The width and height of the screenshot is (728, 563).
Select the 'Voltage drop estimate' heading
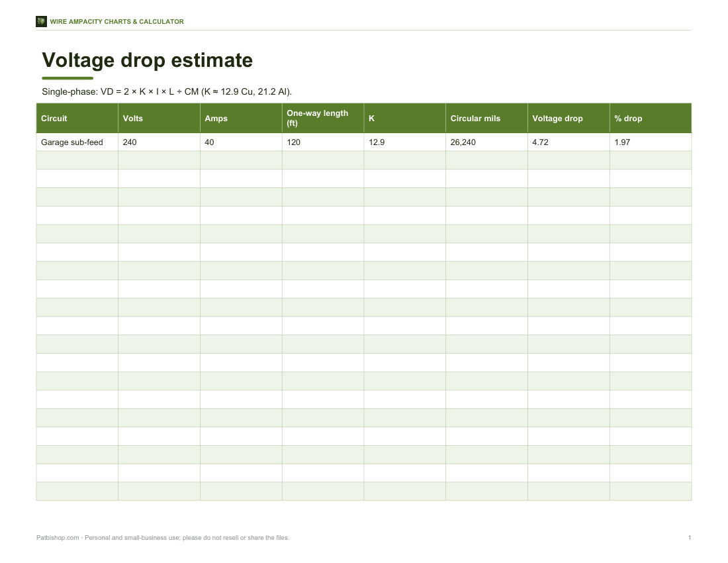(x=147, y=60)
